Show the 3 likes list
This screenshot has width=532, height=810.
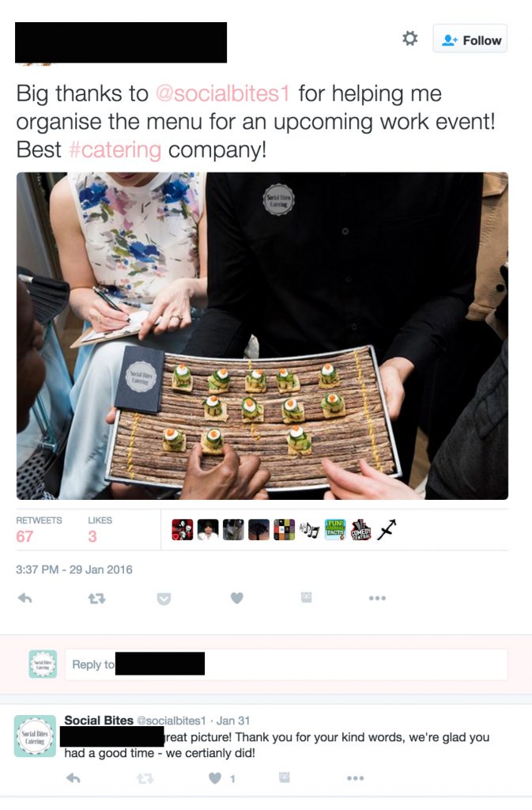click(x=100, y=529)
